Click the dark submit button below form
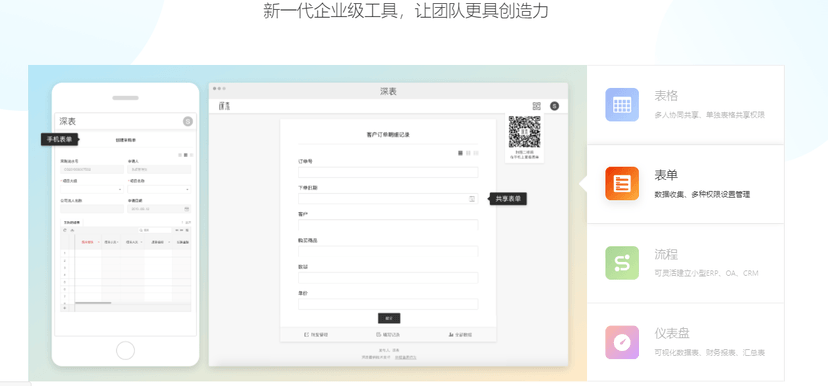Image resolution: width=828 pixels, height=386 pixels. pyautogui.click(x=389, y=318)
